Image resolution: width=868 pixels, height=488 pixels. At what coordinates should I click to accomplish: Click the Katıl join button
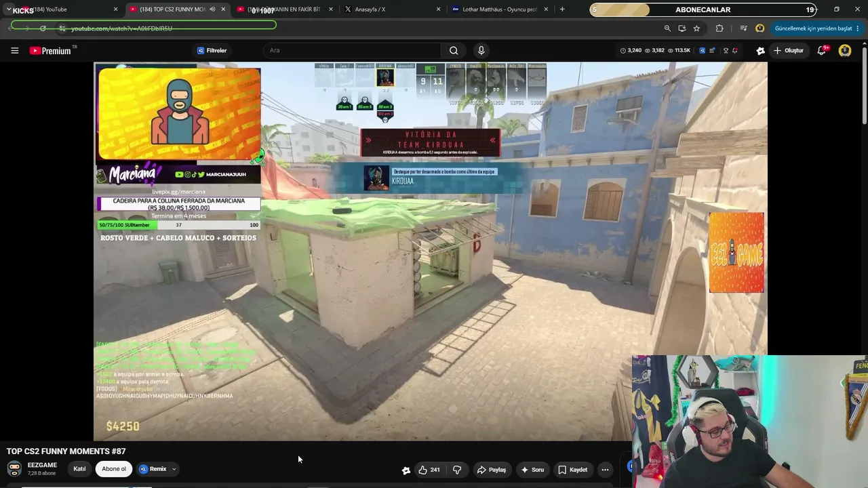[x=79, y=469]
